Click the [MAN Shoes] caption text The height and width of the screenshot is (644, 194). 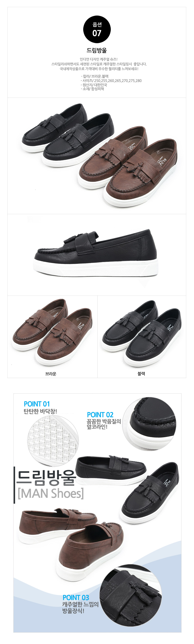51,494
